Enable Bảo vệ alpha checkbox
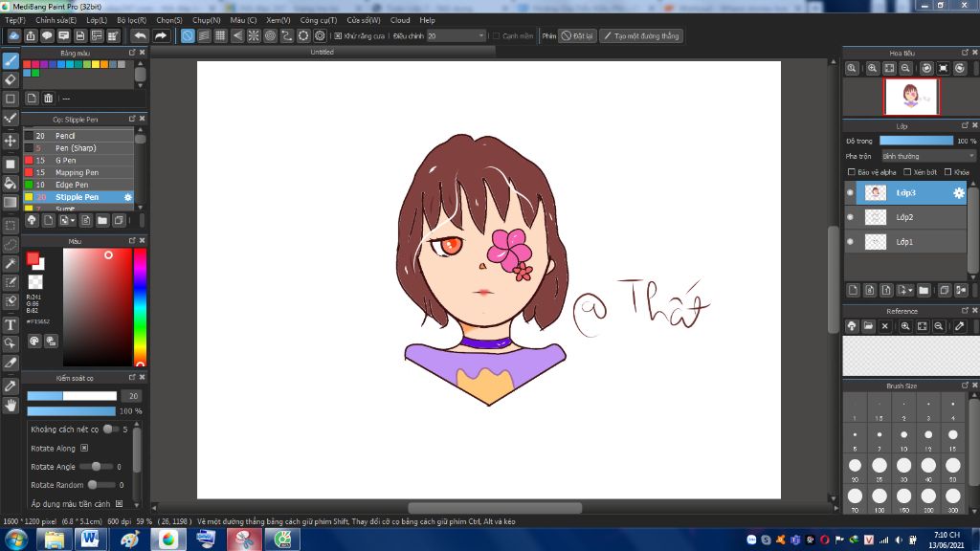Image resolution: width=980 pixels, height=551 pixels. click(x=851, y=172)
